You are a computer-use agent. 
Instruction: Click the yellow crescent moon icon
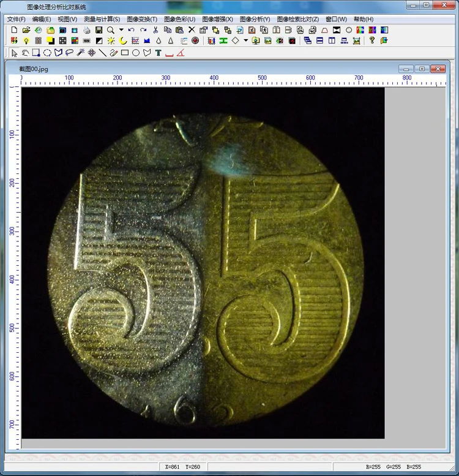[x=123, y=40]
